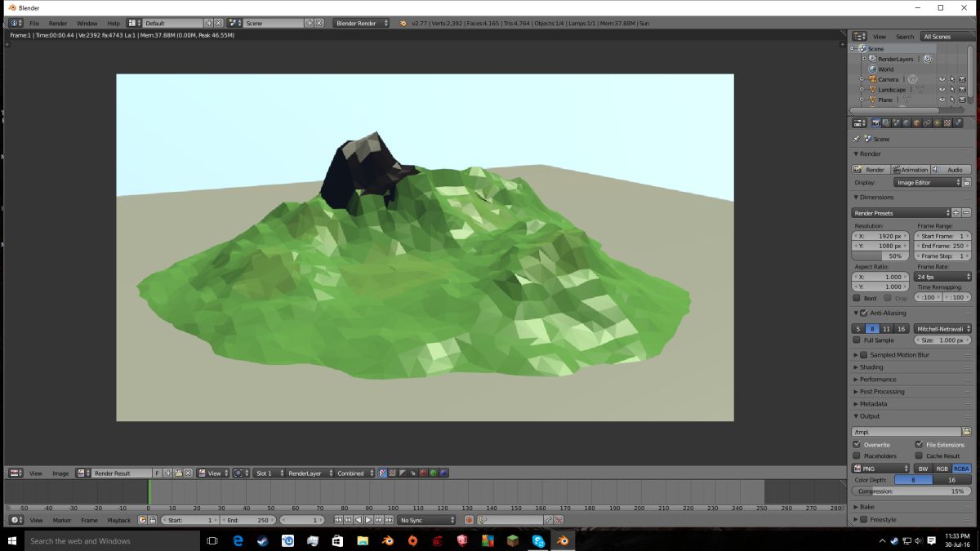Open the Render menu in top bar
980x551 pixels.
(x=58, y=23)
